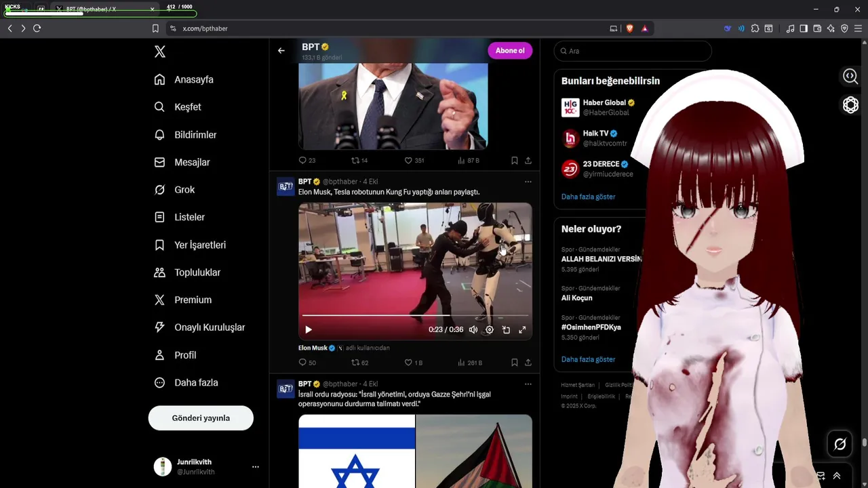Open Listeler in the sidebar
The height and width of the screenshot is (488, 868).
click(x=179, y=218)
